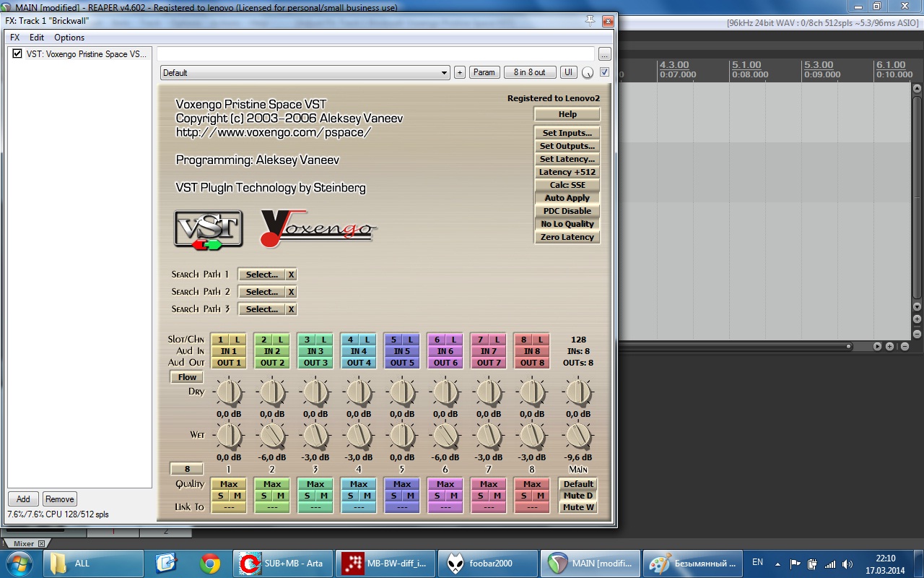Change slot 3 Quality from Max

[315, 484]
